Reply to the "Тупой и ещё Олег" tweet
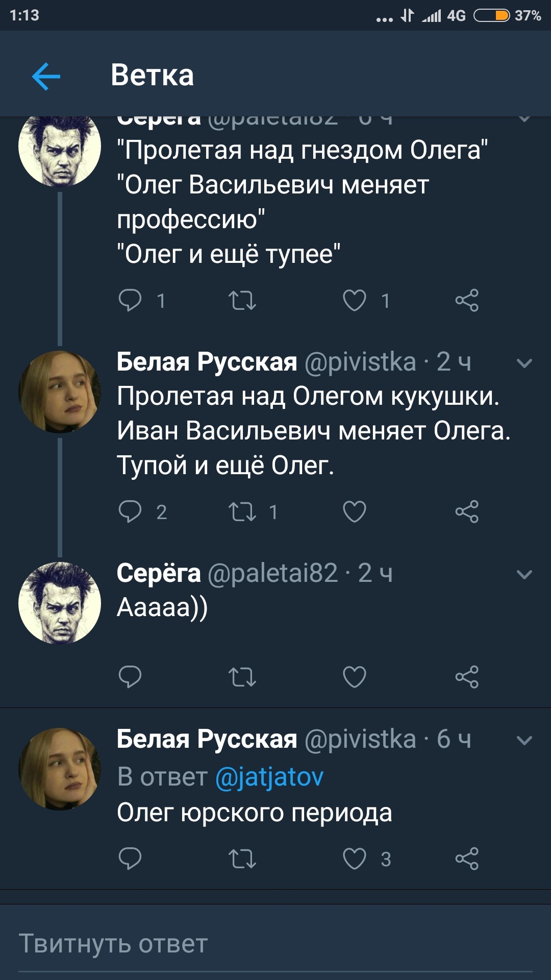Image resolution: width=551 pixels, height=980 pixels. click(x=130, y=511)
